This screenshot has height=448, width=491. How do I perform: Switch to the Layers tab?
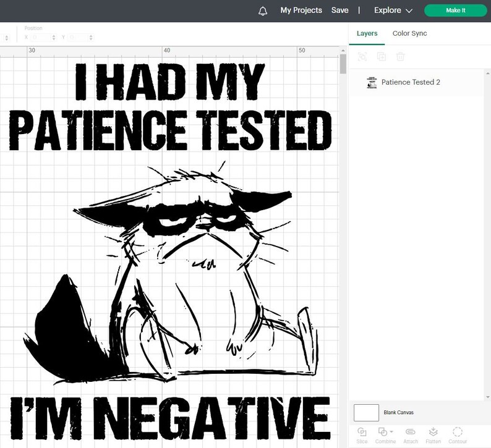coord(367,33)
